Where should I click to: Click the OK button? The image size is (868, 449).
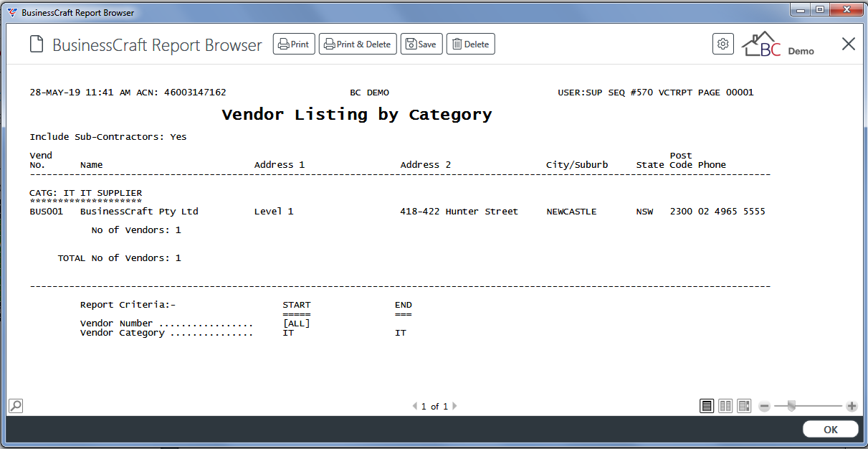tap(830, 430)
